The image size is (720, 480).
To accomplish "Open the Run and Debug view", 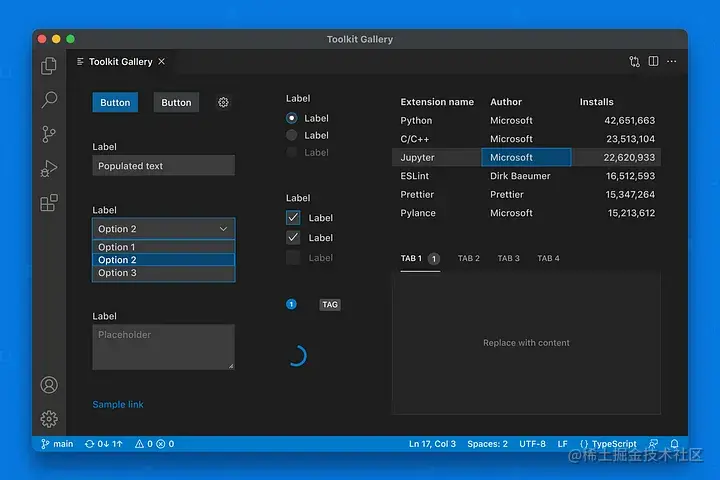I will [49, 169].
